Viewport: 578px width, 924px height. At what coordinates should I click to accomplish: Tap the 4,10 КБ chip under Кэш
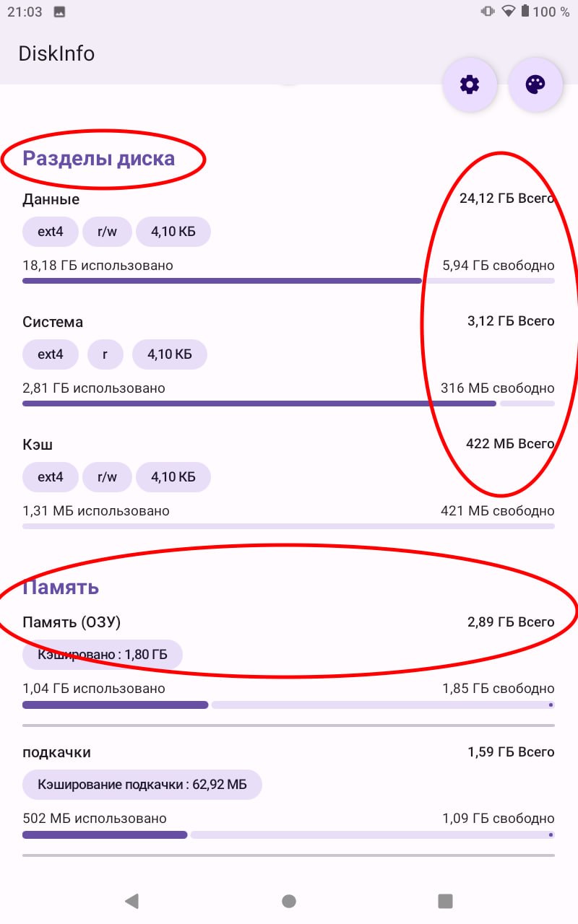tap(173, 477)
